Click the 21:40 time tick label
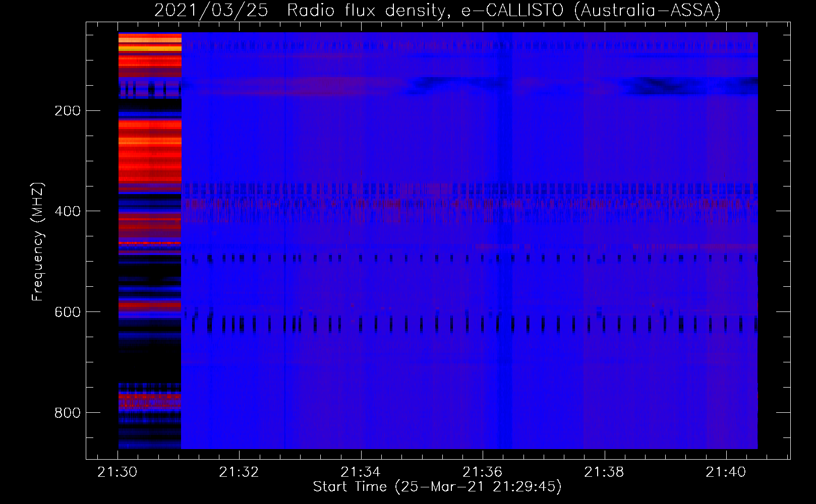 pyautogui.click(x=726, y=472)
